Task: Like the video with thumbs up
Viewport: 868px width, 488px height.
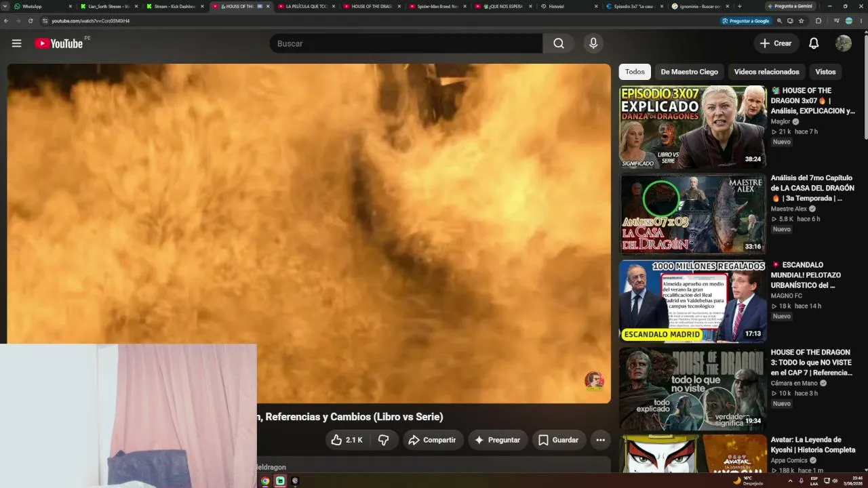Action: click(x=347, y=440)
